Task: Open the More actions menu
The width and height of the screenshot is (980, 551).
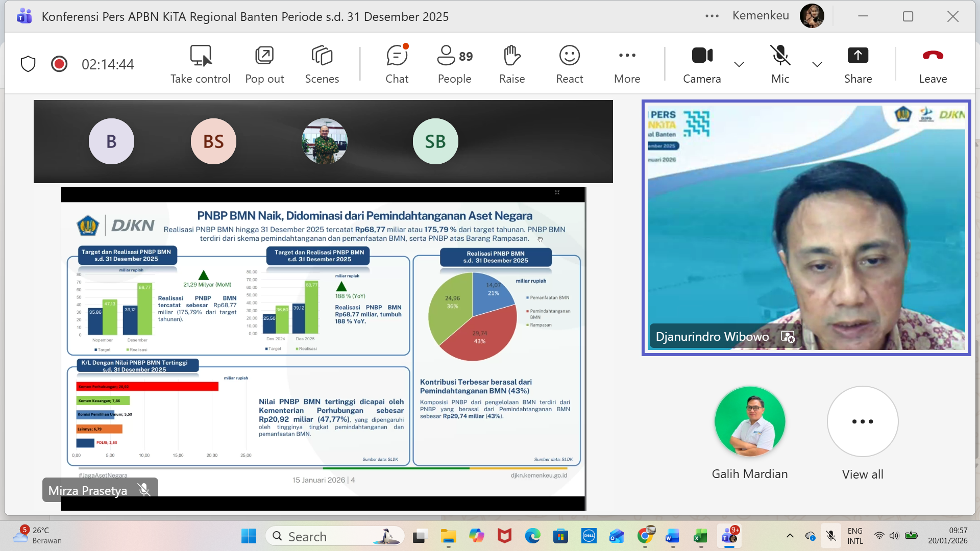Action: pyautogui.click(x=627, y=64)
